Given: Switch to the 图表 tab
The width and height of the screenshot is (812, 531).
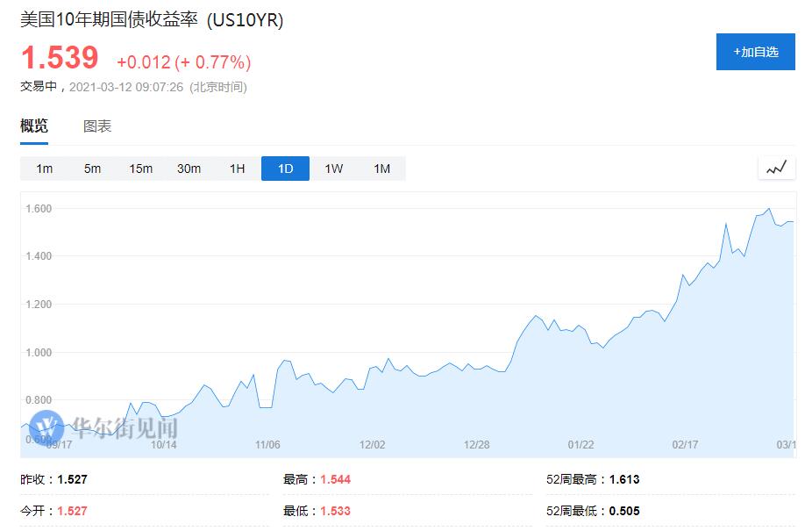Looking at the screenshot, I should [x=96, y=126].
